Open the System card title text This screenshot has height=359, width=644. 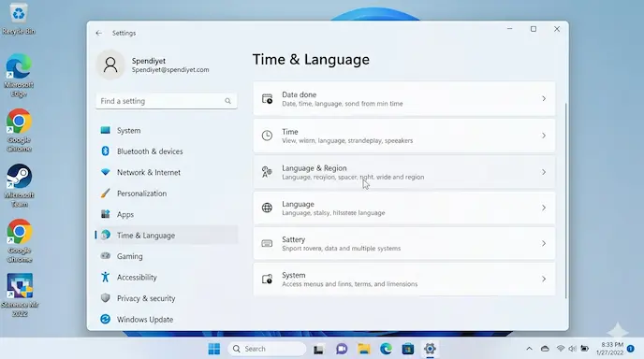coord(294,275)
